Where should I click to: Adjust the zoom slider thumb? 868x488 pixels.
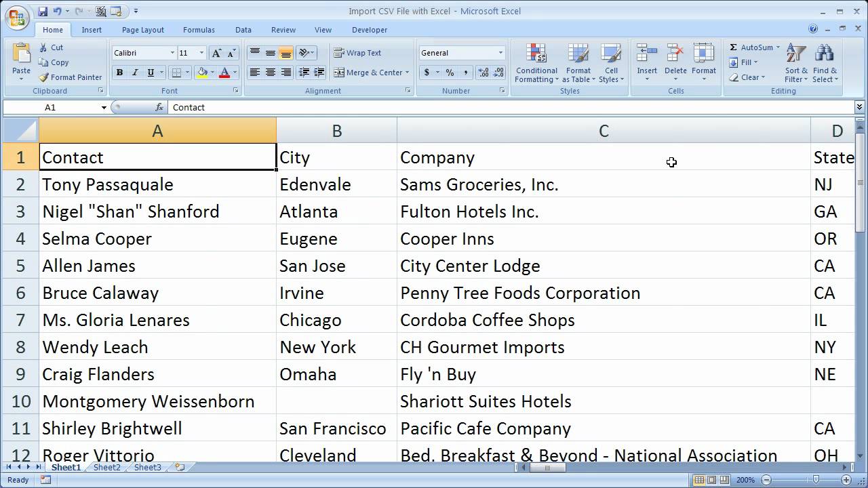pos(816,480)
